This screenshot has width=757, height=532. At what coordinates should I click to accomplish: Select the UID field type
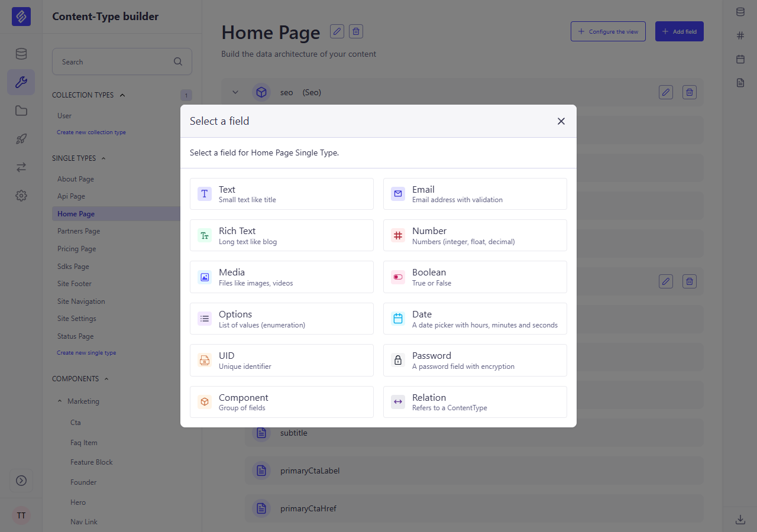pos(282,360)
